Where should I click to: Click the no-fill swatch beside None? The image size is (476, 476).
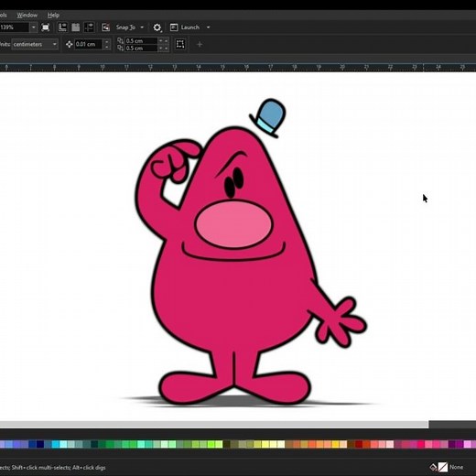click(443, 467)
